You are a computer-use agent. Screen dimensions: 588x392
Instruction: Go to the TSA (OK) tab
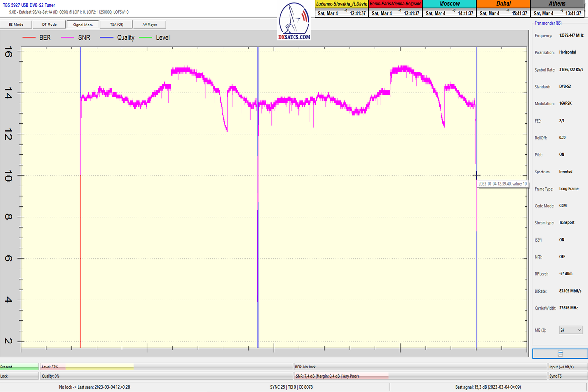tap(117, 24)
